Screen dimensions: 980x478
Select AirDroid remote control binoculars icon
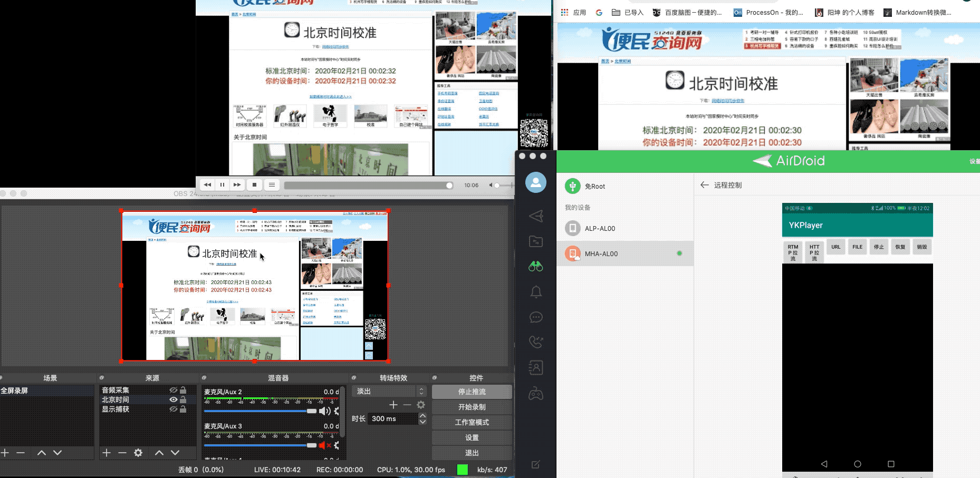click(536, 267)
